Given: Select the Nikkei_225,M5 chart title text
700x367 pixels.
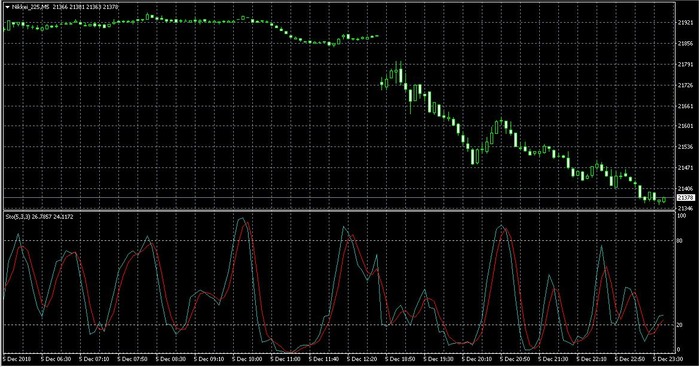Looking at the screenshot, I should pyautogui.click(x=30, y=7).
